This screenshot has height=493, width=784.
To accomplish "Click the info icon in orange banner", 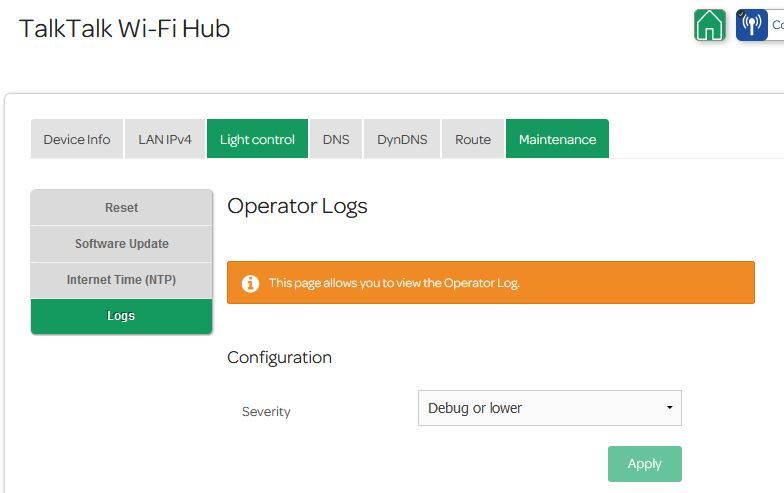I will [x=250, y=283].
